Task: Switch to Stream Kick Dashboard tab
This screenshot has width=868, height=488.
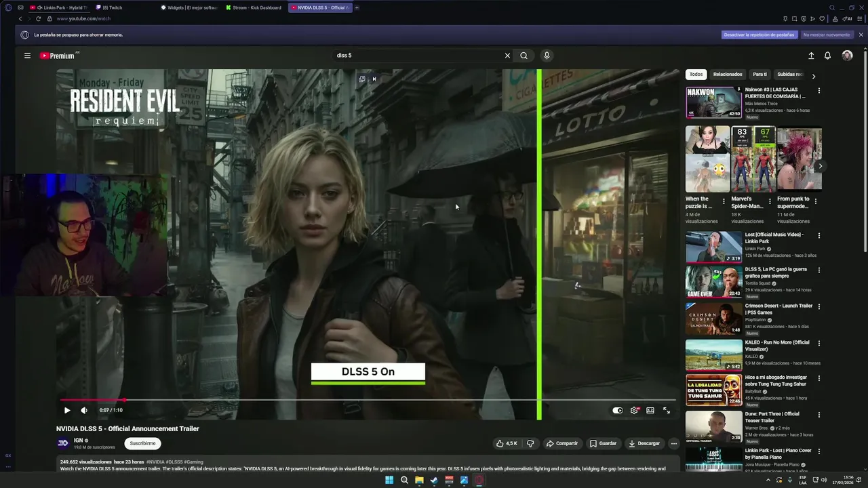Action: (255, 7)
